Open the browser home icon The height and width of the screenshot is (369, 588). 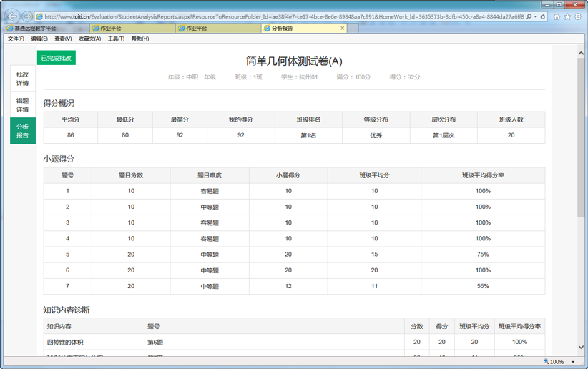[x=557, y=16]
